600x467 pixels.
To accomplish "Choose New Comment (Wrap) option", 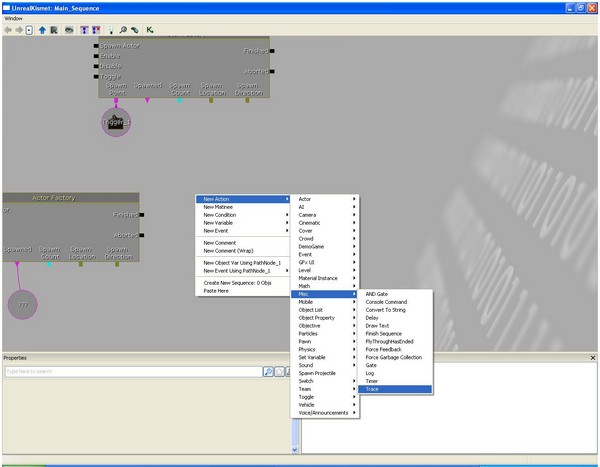I will [243, 251].
